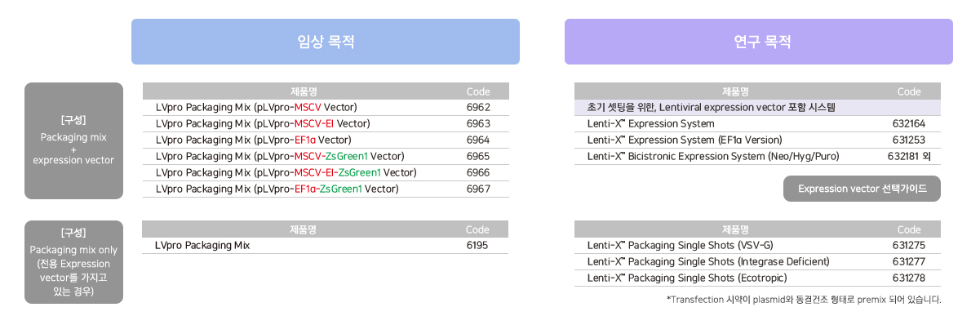
Task: Open LVpro Packaging Mix pLVpro-EF1α Vector row
Action: [326, 140]
